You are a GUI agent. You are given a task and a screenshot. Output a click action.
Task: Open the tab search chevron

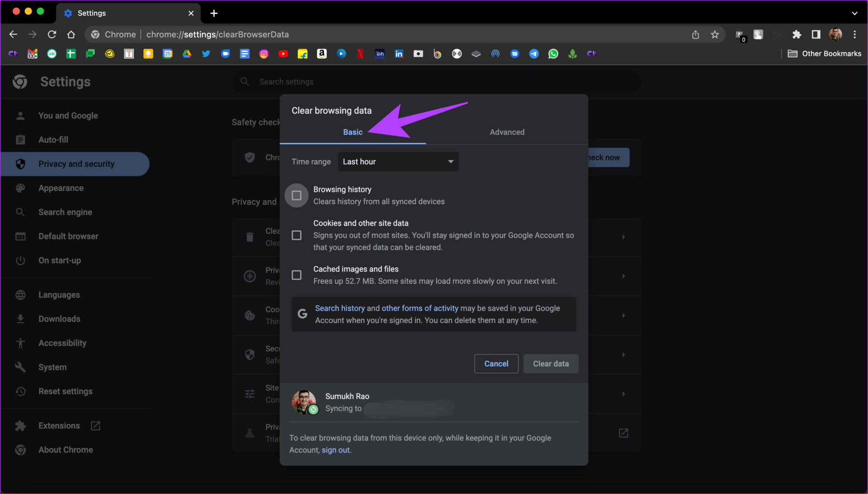(854, 13)
